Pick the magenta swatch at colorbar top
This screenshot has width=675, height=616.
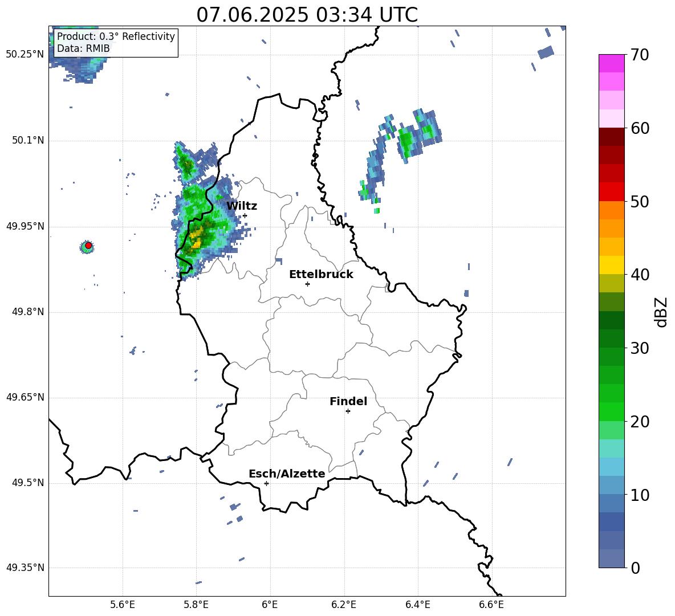(611, 63)
